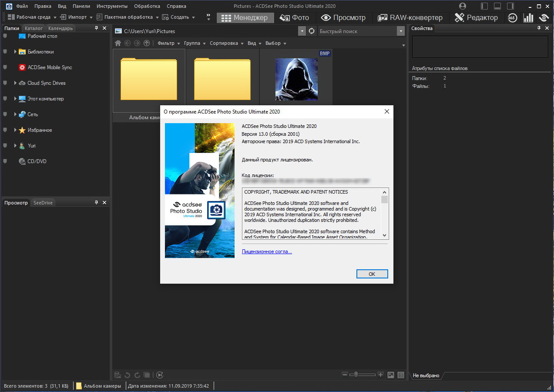Refresh the folder view
Screen dimensions: 554x392
312,31
